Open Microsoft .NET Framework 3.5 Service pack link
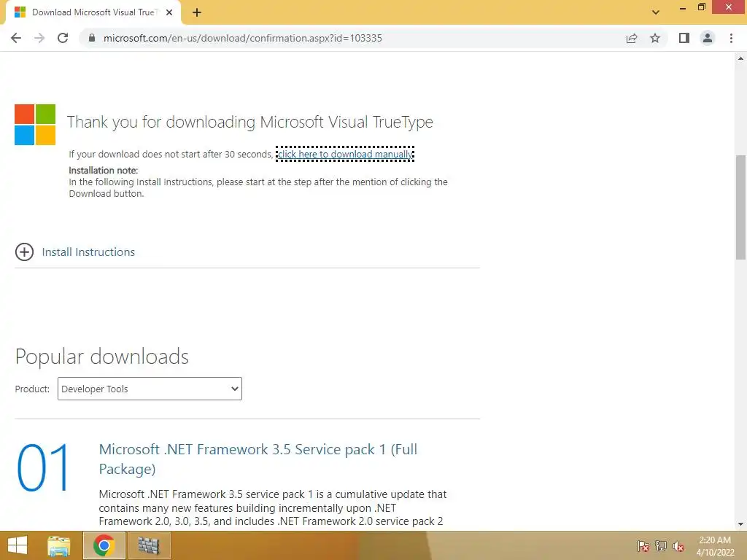Image resolution: width=747 pixels, height=560 pixels. coord(258,459)
